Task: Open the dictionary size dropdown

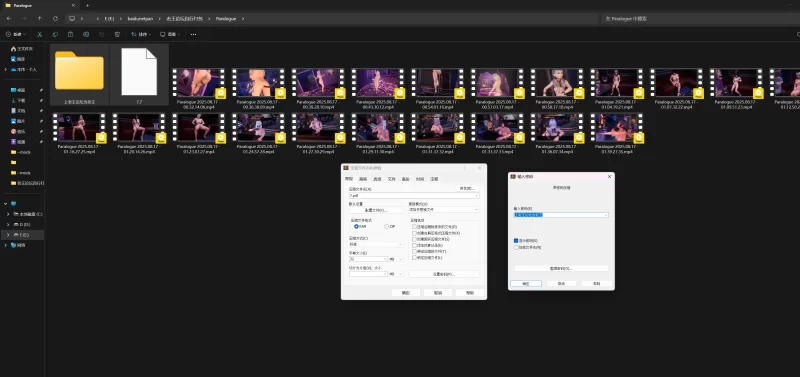Action: pyautogui.click(x=385, y=259)
